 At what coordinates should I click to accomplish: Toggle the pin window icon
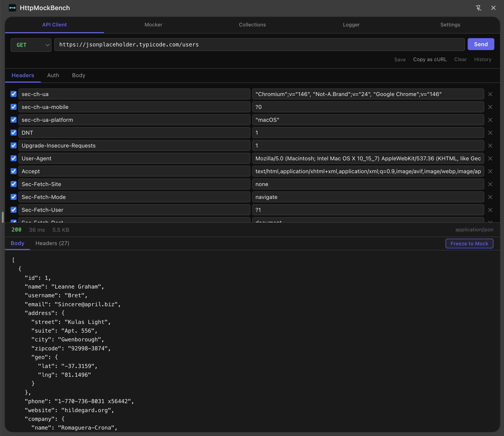point(478,8)
